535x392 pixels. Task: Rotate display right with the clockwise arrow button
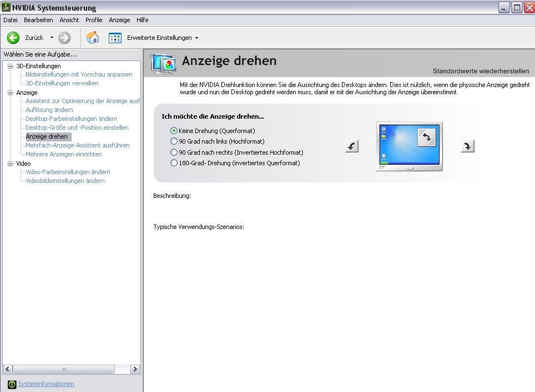point(467,146)
